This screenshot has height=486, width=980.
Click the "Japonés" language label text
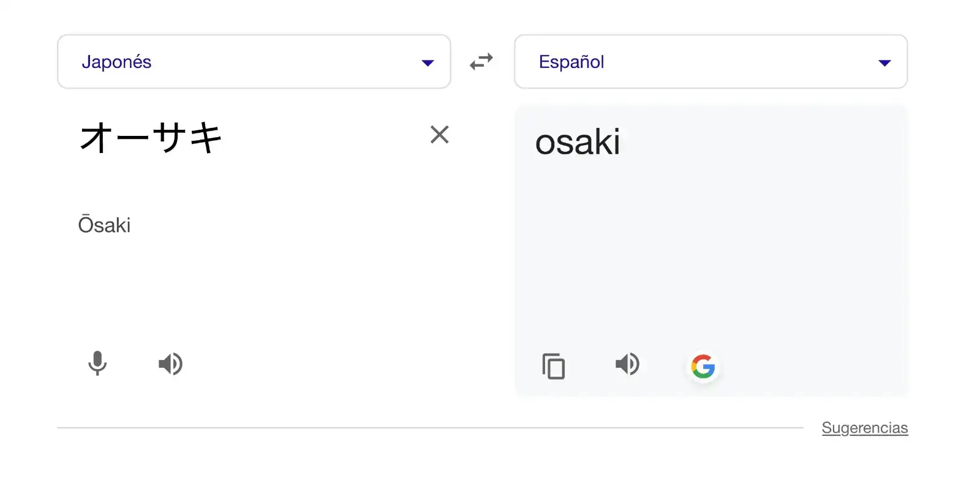116,62
